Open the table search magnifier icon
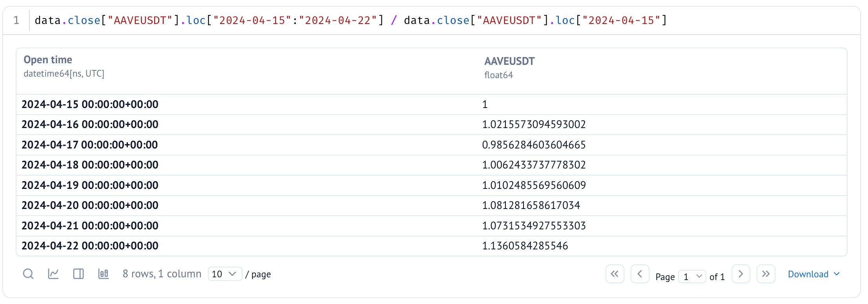Image resolution: width=868 pixels, height=304 pixels. tap(28, 274)
